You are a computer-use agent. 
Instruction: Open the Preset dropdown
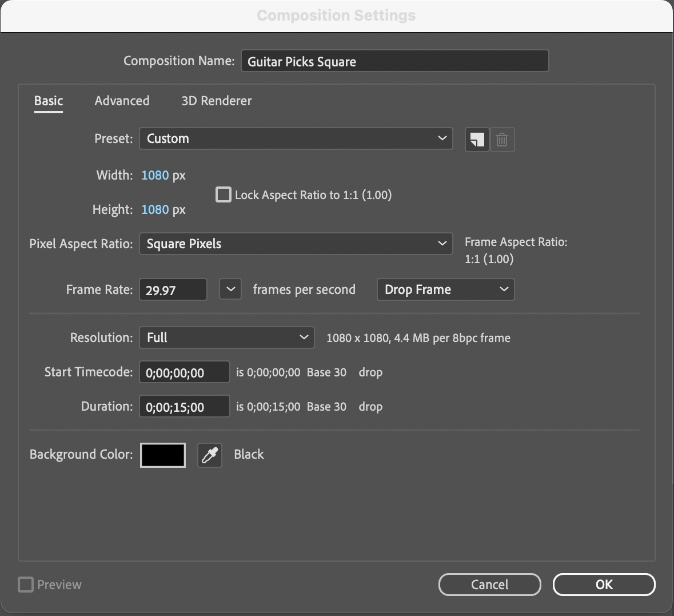click(x=296, y=138)
